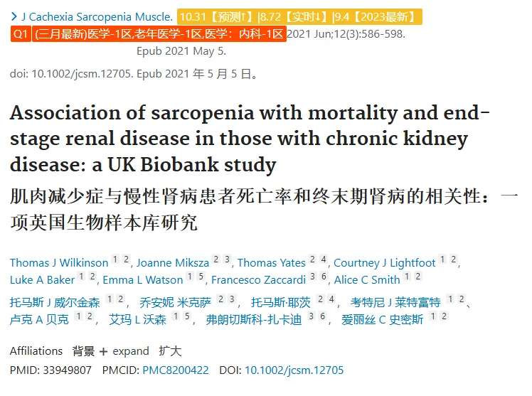Open author Thomas Yates
Viewport: 532px width, 396px height.
[x=272, y=263]
